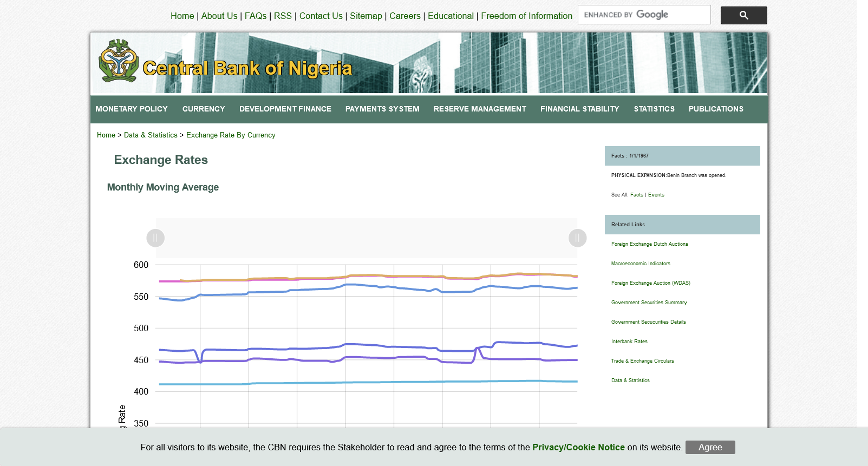
Task: Open the Publications menu
Action: (x=716, y=109)
